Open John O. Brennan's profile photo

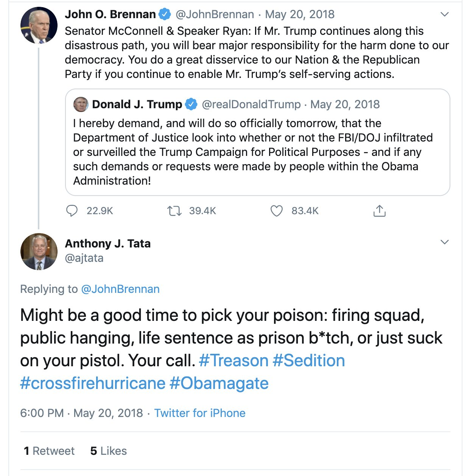(39, 25)
